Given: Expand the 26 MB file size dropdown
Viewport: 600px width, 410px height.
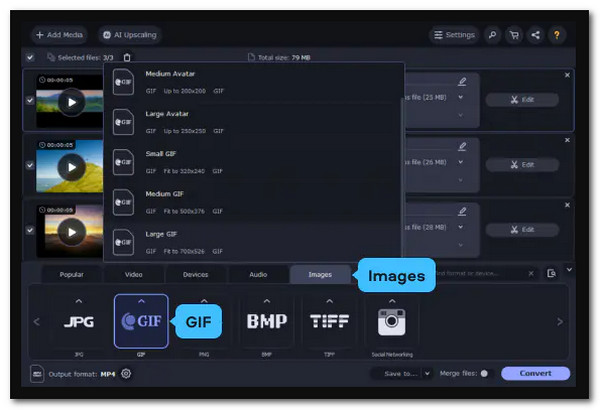Looking at the screenshot, I should pyautogui.click(x=461, y=162).
